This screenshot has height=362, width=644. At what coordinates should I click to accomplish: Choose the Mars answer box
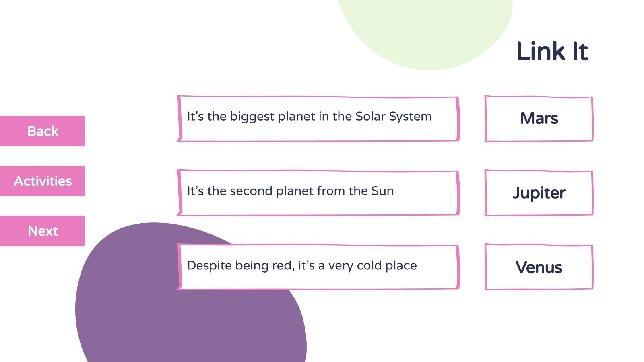coord(539,119)
